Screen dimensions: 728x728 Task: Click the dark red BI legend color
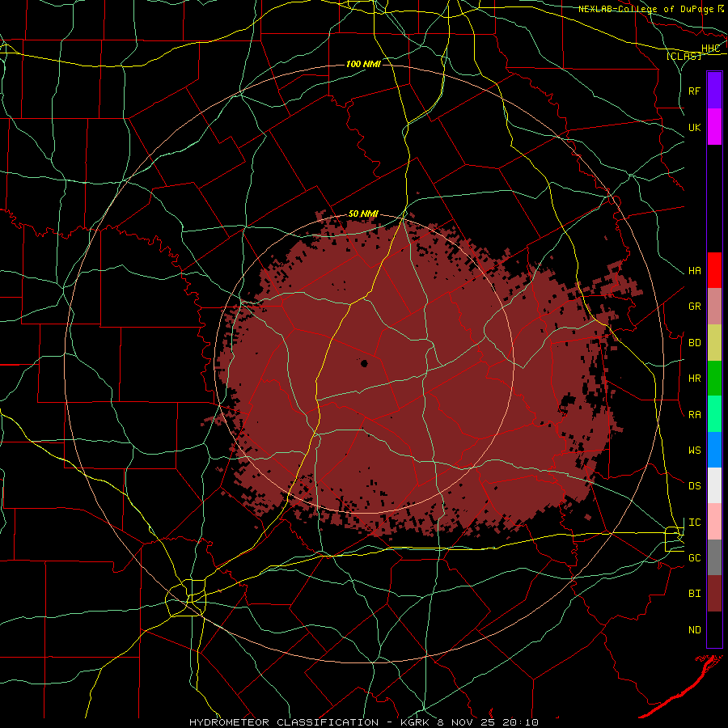[x=714, y=594]
